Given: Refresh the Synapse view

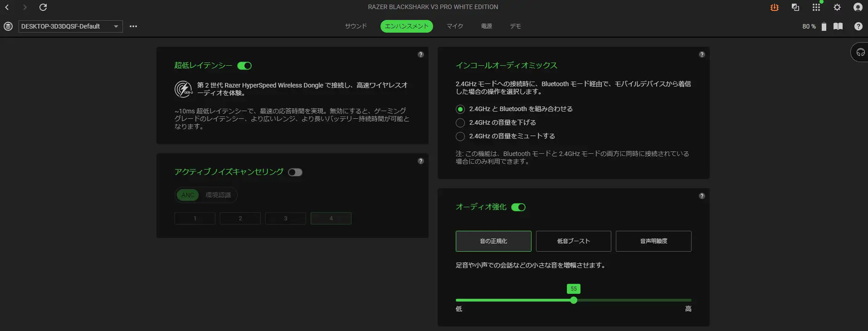Looking at the screenshot, I should (43, 7).
